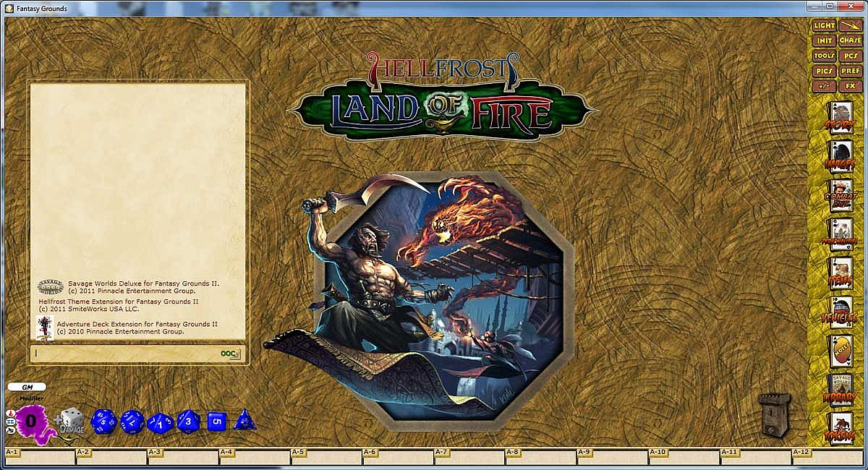
Task: Open the PICS button
Action: (824, 71)
